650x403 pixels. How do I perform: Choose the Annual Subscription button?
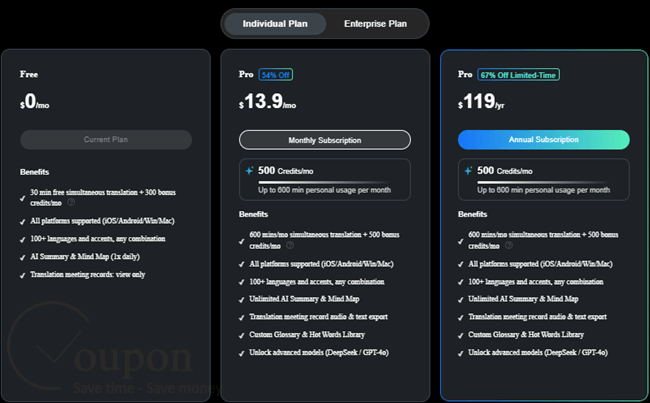[x=543, y=140]
